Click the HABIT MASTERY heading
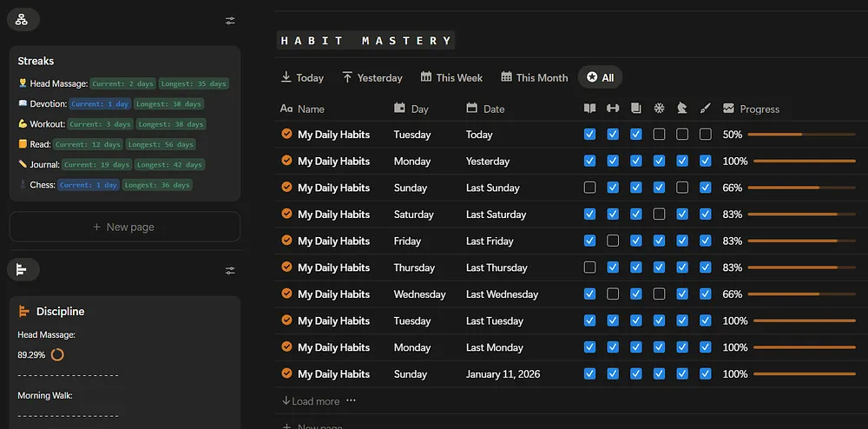Screen dimensions: 868x429 [x=366, y=41]
